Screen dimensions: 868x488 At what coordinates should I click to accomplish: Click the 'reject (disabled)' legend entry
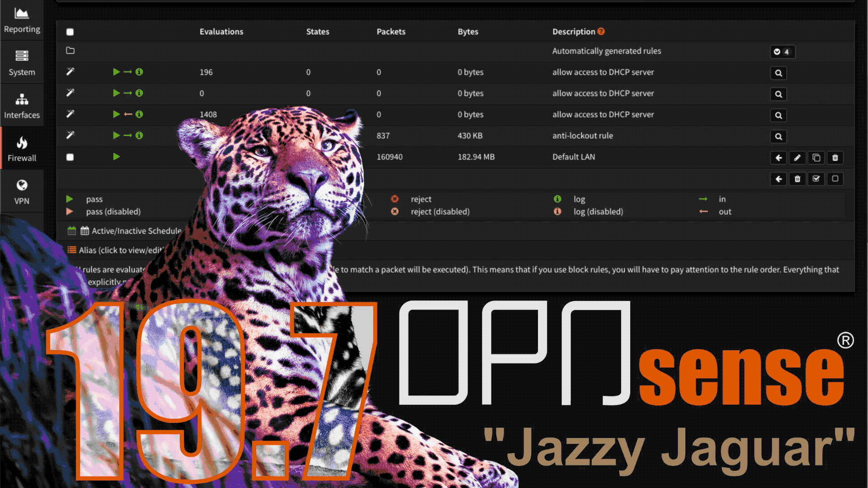440,211
